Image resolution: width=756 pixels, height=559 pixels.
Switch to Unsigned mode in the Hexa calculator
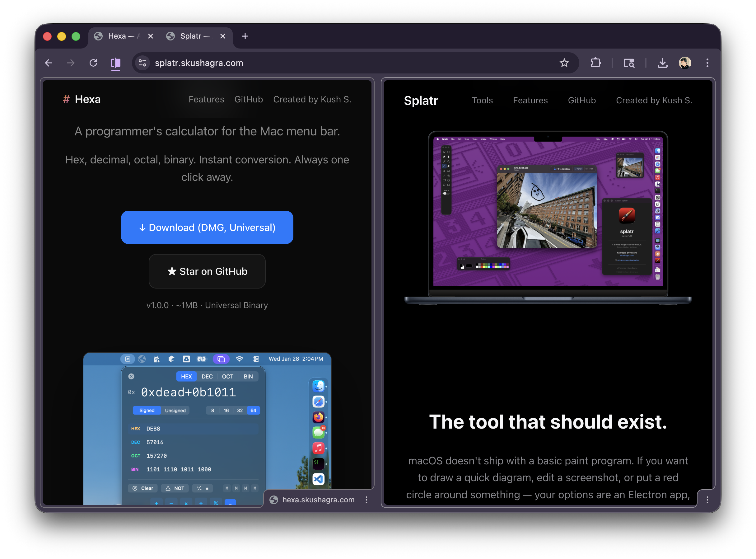click(x=175, y=411)
